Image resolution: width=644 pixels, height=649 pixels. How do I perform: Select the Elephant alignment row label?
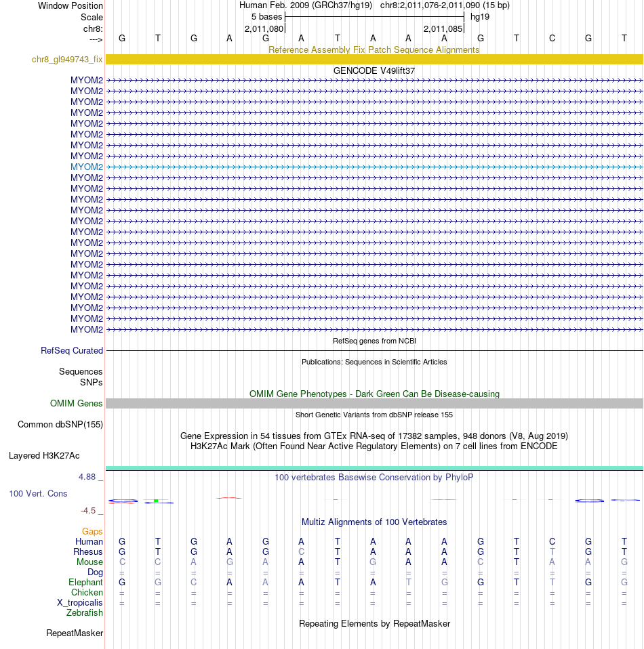click(85, 583)
